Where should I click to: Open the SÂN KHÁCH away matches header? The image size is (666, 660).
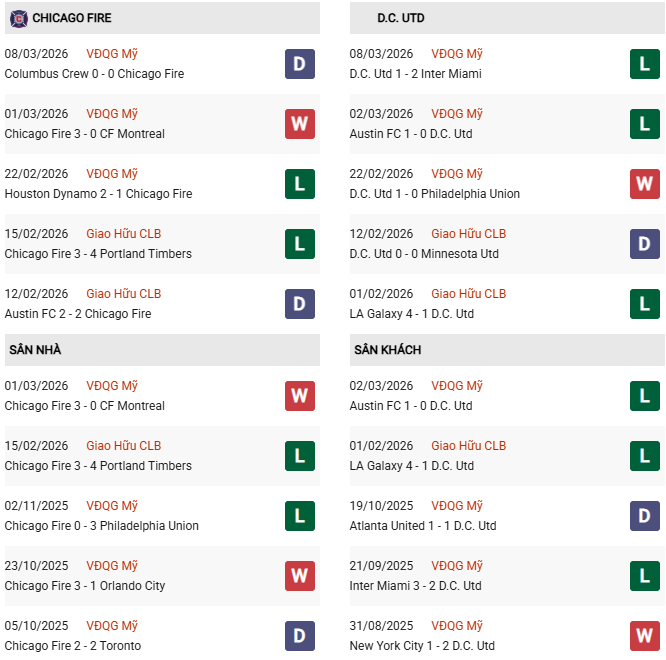pos(387,350)
